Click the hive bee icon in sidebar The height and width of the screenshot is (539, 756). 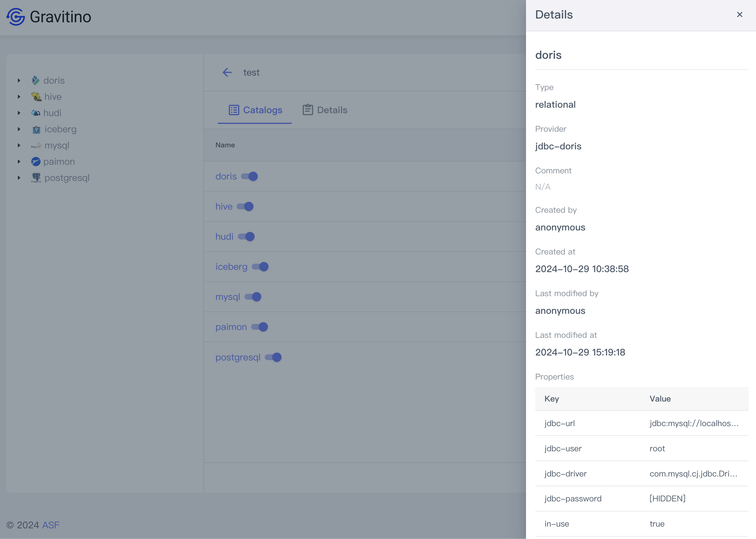[x=36, y=97]
